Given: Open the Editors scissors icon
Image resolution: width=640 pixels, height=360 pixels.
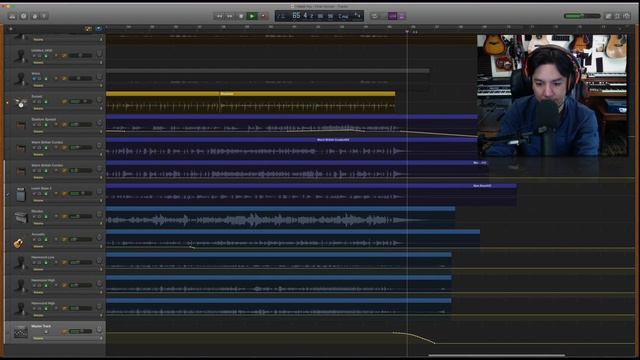Looking at the screenshot, I should pyautogui.click(x=44, y=16).
